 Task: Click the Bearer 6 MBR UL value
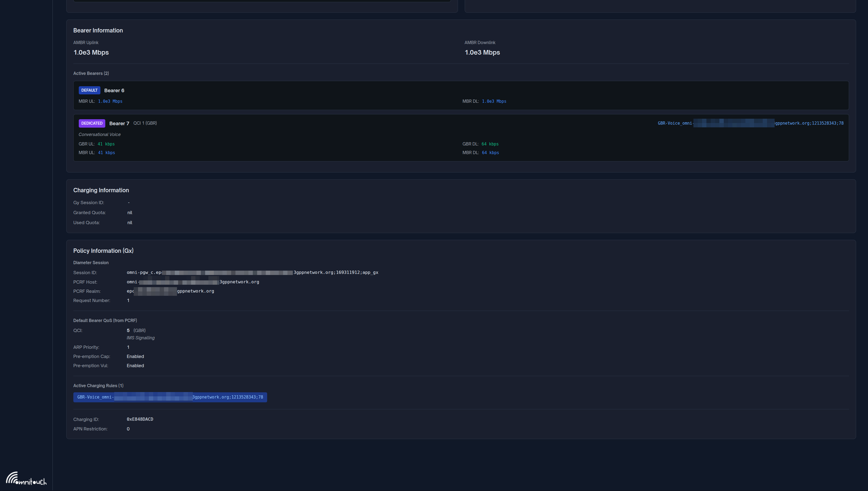[x=110, y=101]
